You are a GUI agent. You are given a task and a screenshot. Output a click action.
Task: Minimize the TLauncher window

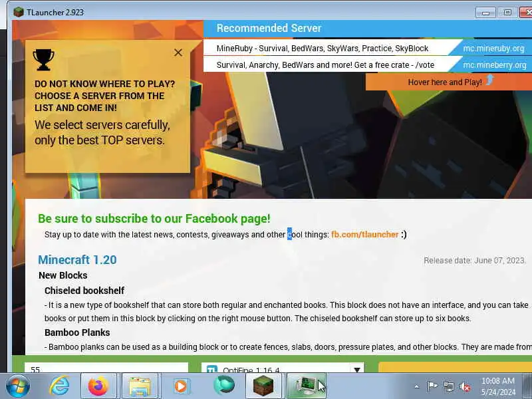click(x=485, y=13)
